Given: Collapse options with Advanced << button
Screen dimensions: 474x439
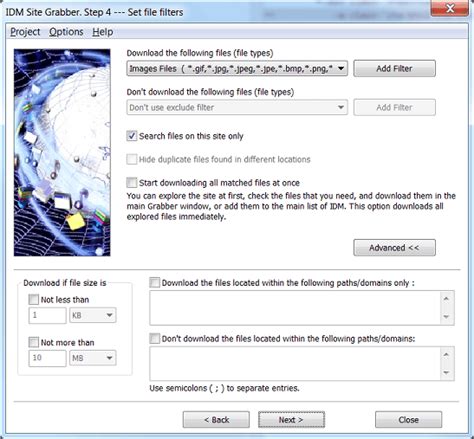Looking at the screenshot, I should click(394, 248).
